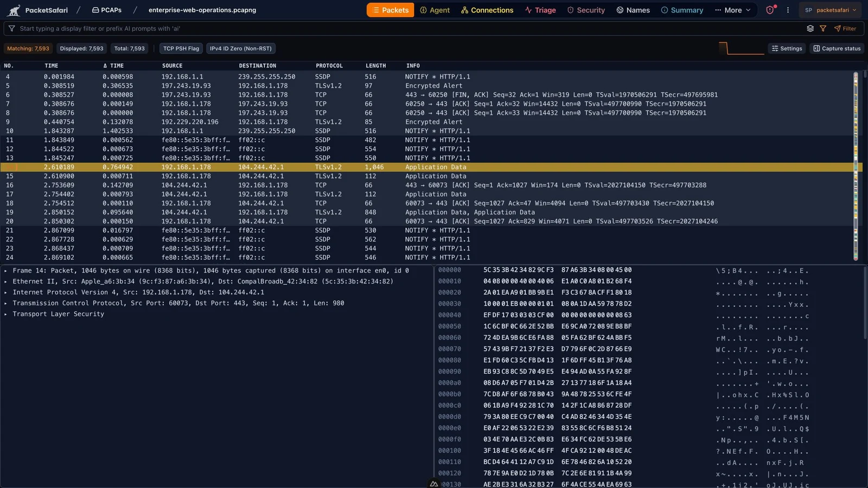Click the traffic sparkline graph

click(x=741, y=48)
